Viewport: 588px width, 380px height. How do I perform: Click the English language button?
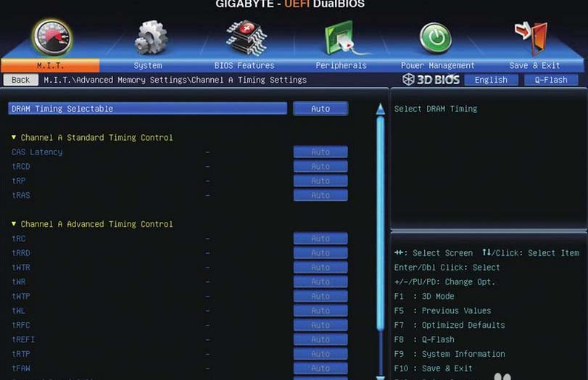(x=491, y=80)
